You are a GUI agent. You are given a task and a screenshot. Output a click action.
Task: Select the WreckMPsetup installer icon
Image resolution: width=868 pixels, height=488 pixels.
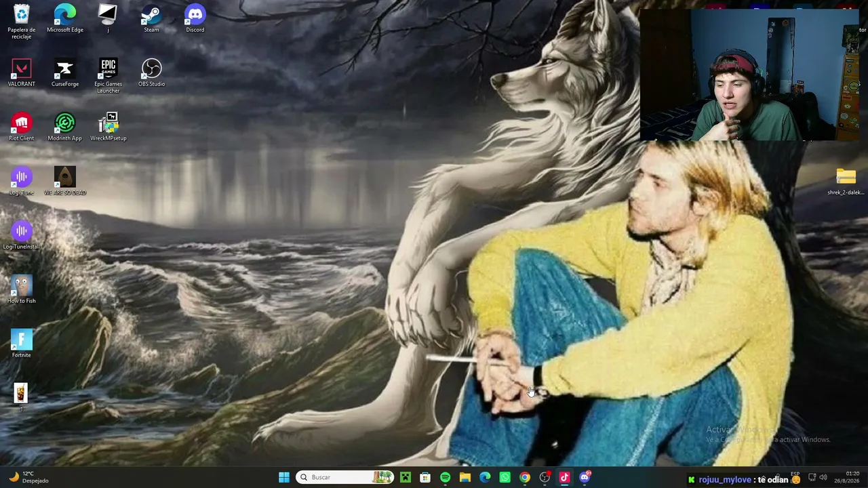tap(108, 127)
